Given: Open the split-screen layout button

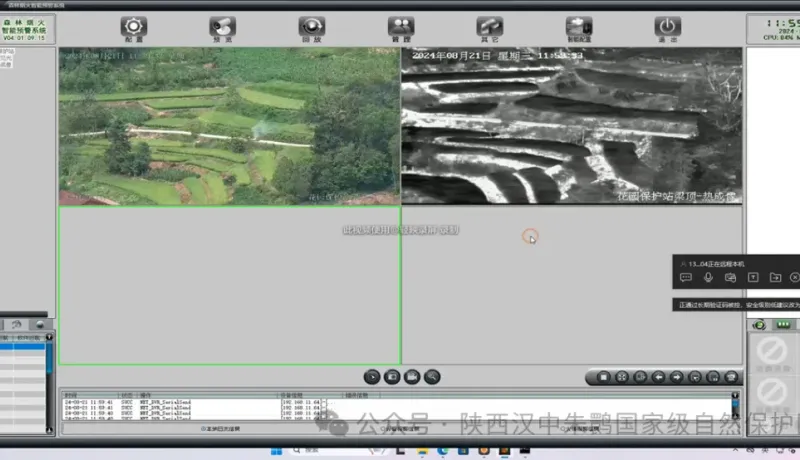Looking at the screenshot, I should click(640, 377).
